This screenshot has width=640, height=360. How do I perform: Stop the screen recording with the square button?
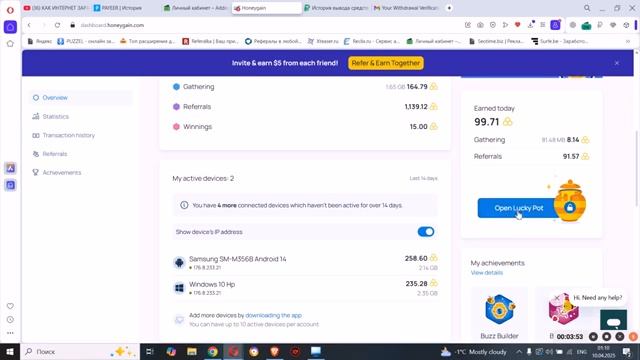point(607,336)
